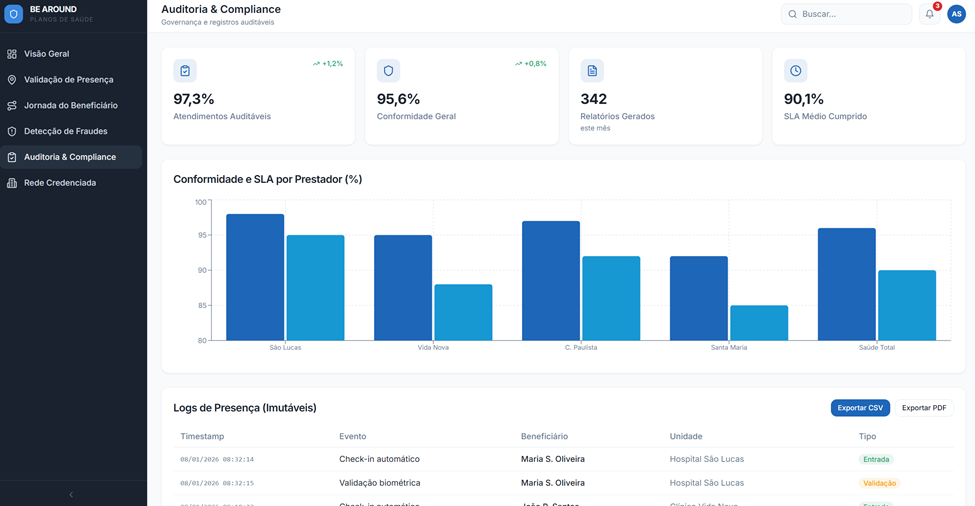The height and width of the screenshot is (506, 975).
Task: Click Conformidade e SLA por Prestador heading
Action: click(267, 179)
